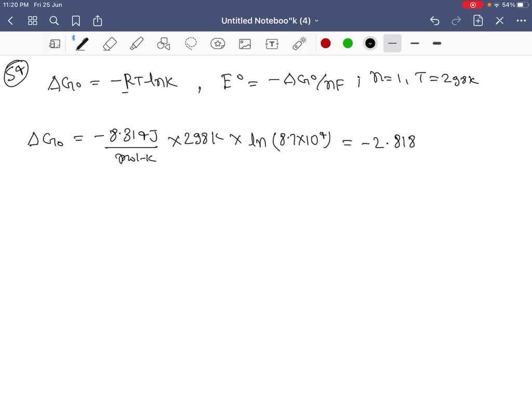
Task: Pick the highlighter tool
Action: (x=137, y=44)
